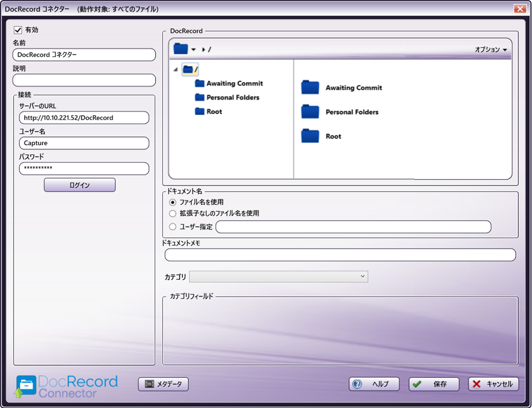Collapse the root tree node triangle
532x408 pixels.
pos(175,70)
